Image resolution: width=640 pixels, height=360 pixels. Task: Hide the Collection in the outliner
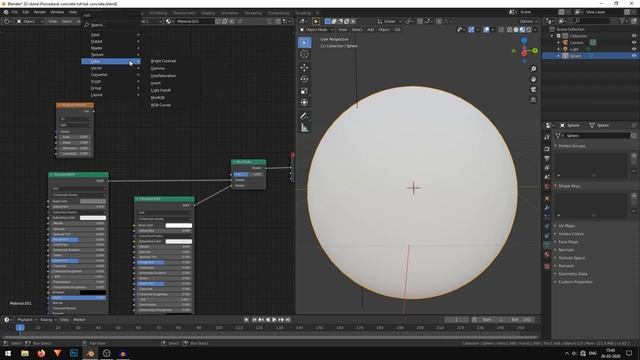(x=634, y=36)
